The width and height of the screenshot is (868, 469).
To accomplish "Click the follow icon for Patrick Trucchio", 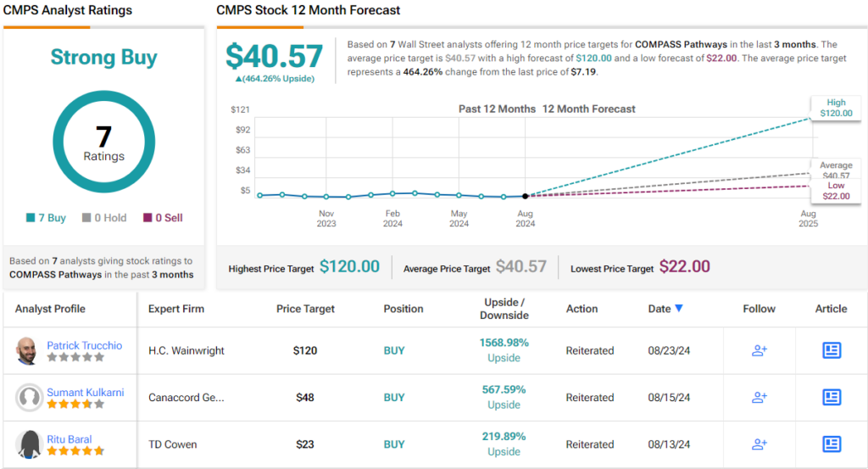I will click(759, 350).
